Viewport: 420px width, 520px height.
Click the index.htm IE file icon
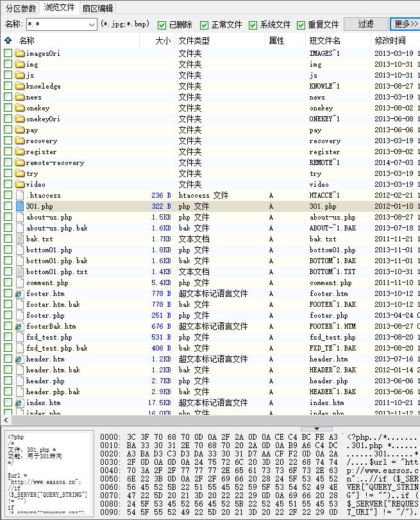[19, 403]
